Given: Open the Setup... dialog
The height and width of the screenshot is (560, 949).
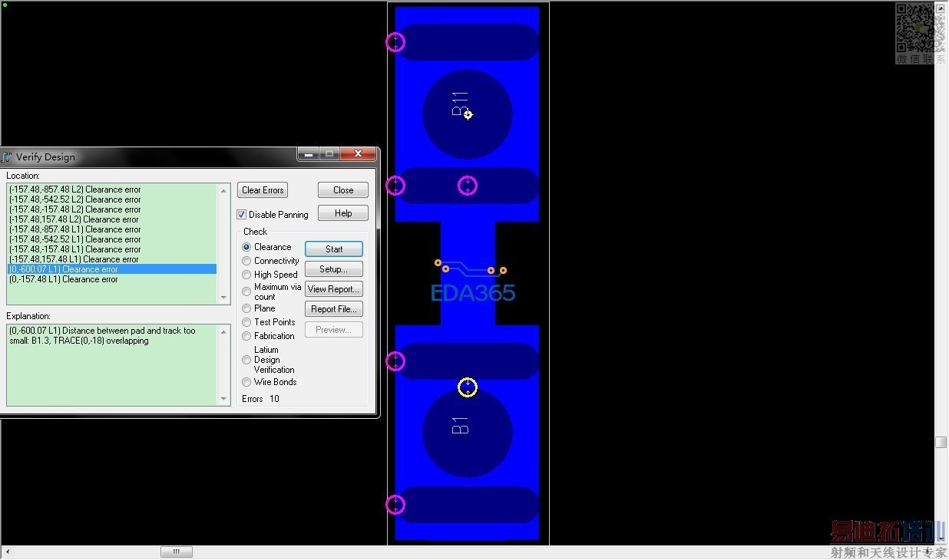Looking at the screenshot, I should (334, 269).
